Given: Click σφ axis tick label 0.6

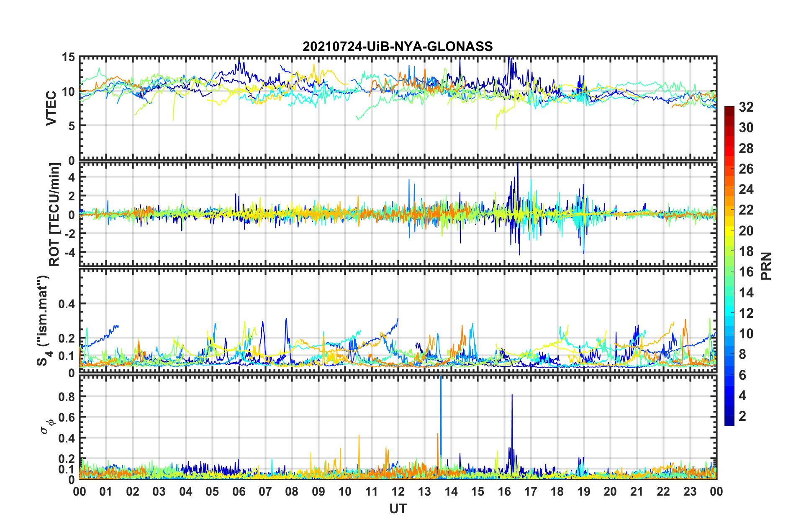Looking at the screenshot, I should 67,417.
